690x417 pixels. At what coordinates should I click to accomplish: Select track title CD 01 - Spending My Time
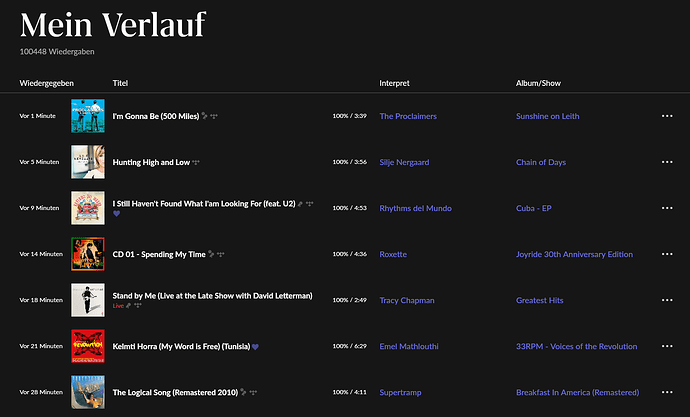click(159, 254)
